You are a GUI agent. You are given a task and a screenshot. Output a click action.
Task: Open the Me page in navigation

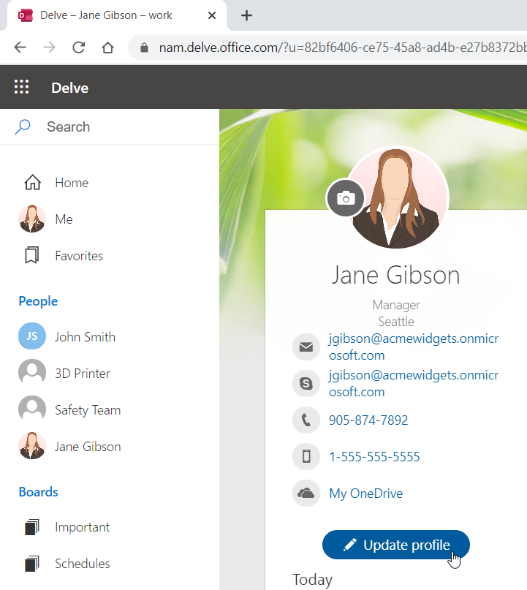(64, 219)
